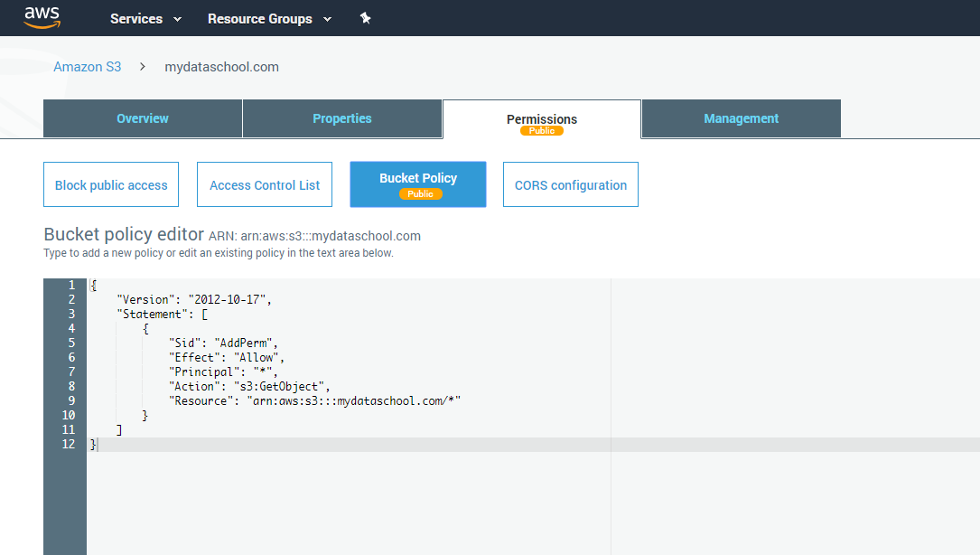
Task: Click the Bucket policy editor heading
Action: (x=124, y=234)
